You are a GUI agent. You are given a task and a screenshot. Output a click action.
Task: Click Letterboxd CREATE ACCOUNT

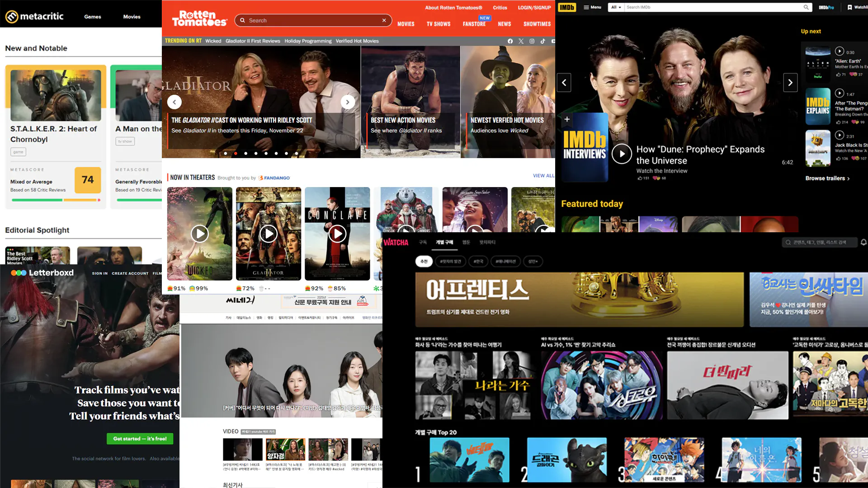(130, 273)
